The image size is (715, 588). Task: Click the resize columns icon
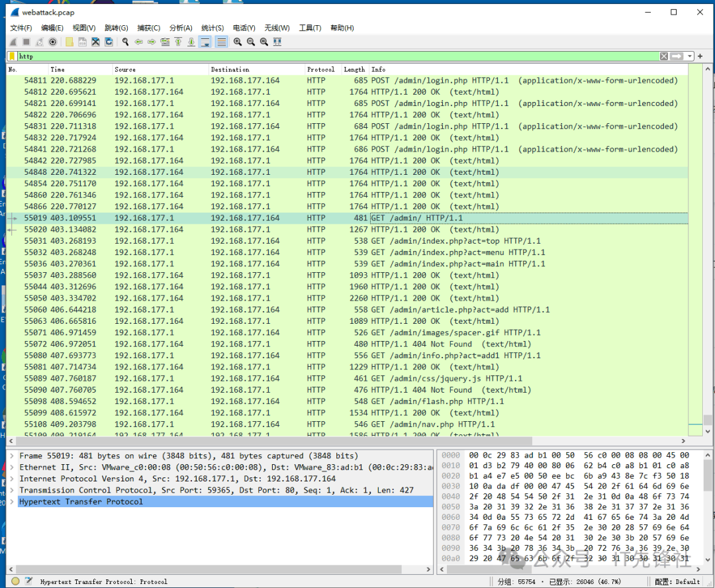[277, 42]
